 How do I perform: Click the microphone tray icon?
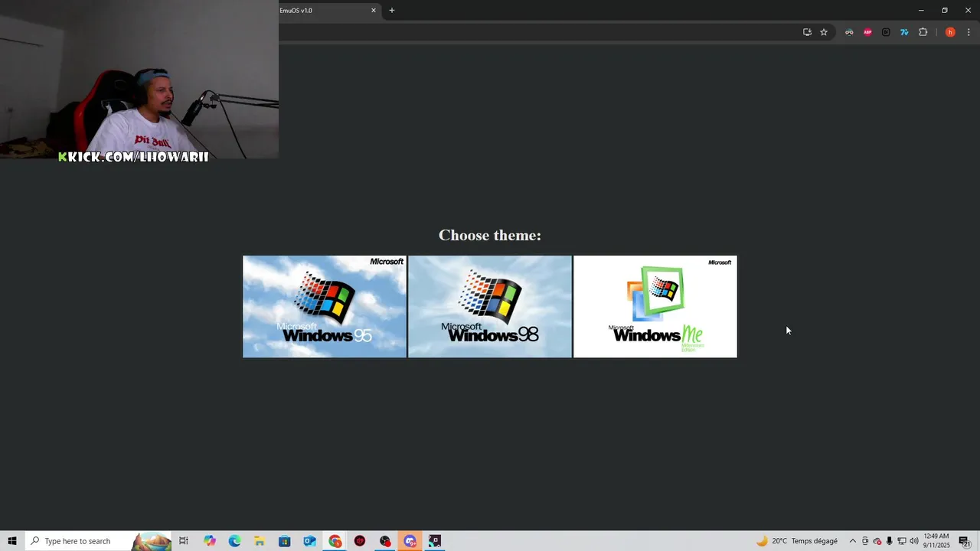click(x=890, y=541)
